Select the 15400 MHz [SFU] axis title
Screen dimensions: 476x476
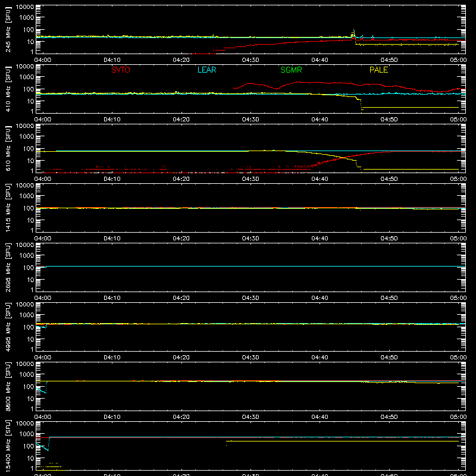[8, 446]
